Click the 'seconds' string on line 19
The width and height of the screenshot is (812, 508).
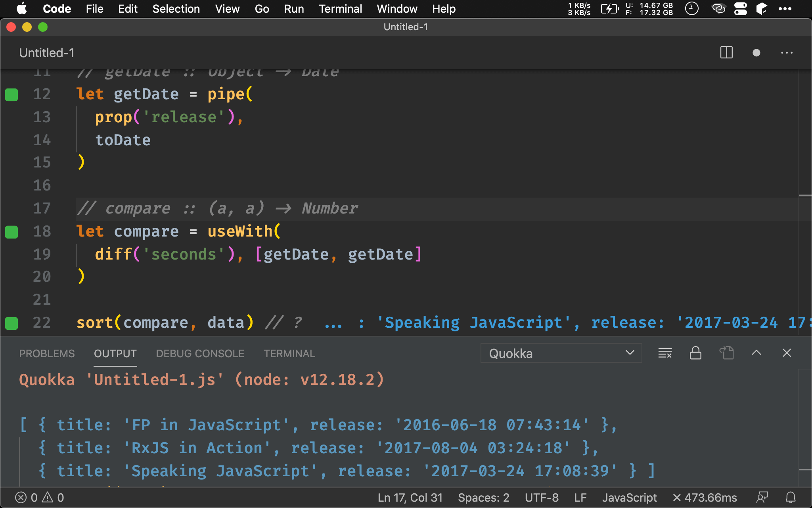[x=184, y=254]
